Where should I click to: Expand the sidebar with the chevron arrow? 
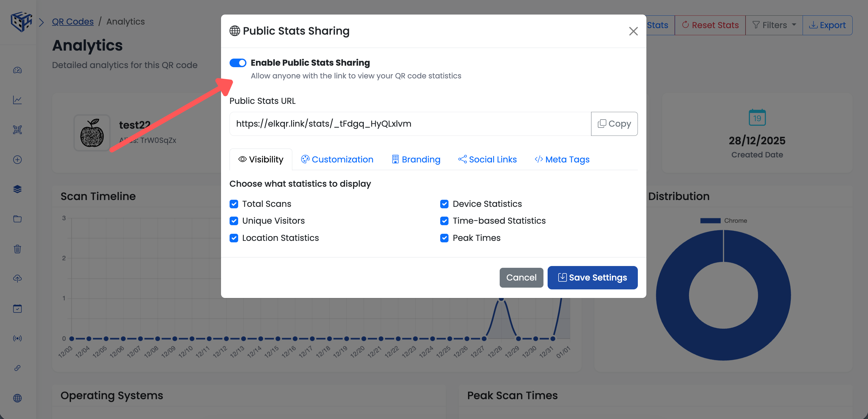(41, 22)
